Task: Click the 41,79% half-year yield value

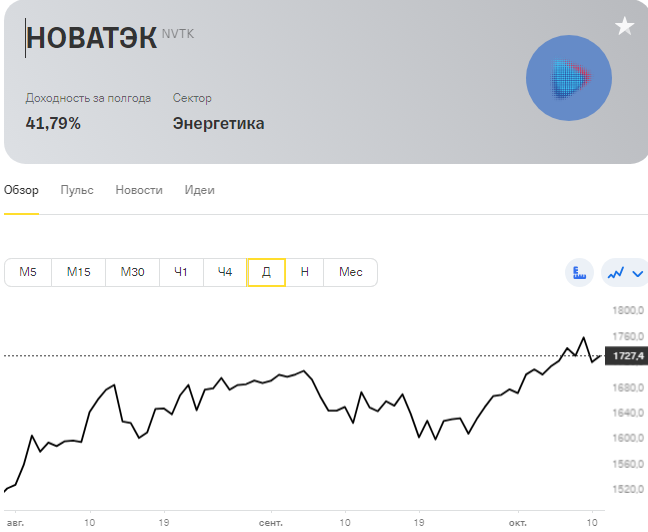Action: click(53, 123)
